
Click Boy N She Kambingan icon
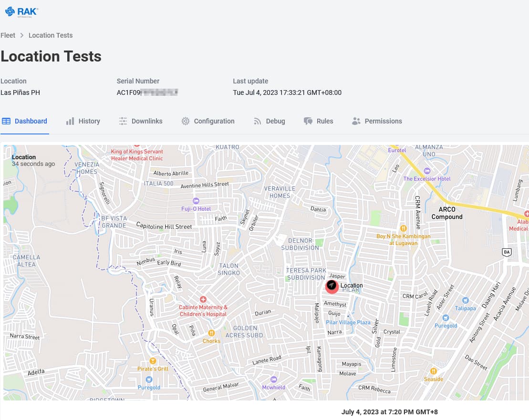(403, 228)
